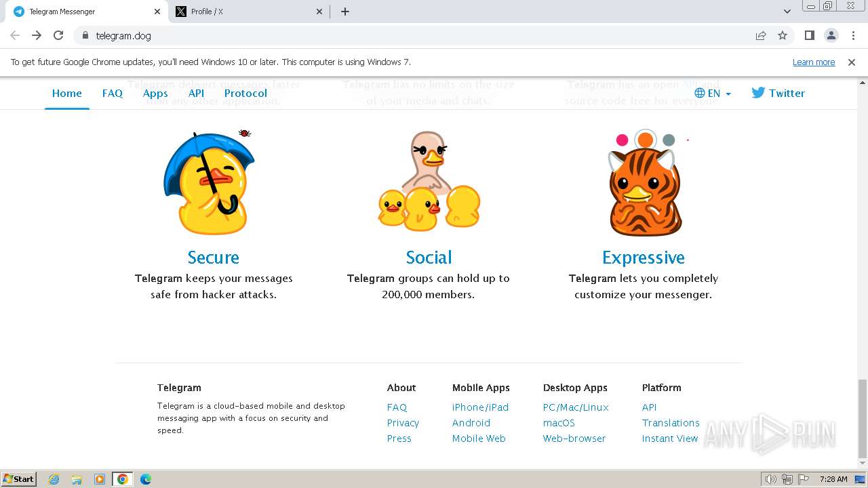Click the browser back arrow

point(15,35)
